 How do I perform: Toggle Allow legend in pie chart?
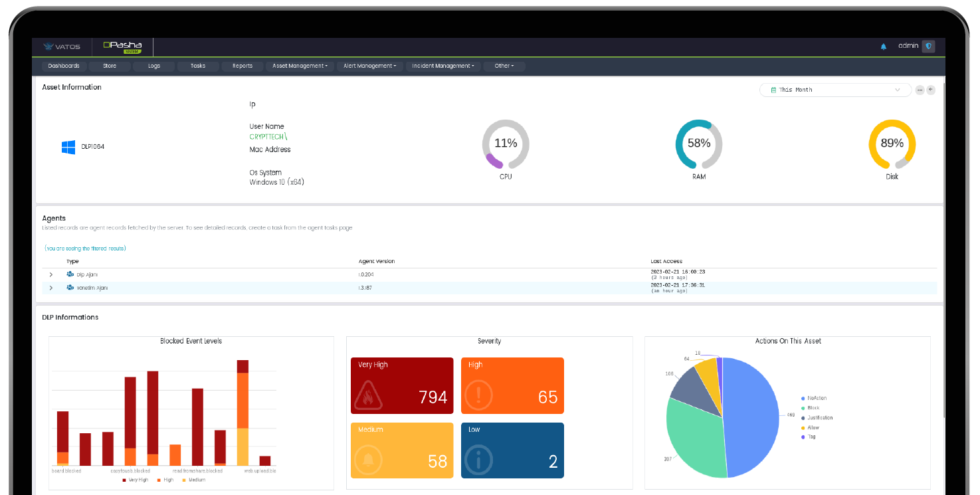pos(811,427)
